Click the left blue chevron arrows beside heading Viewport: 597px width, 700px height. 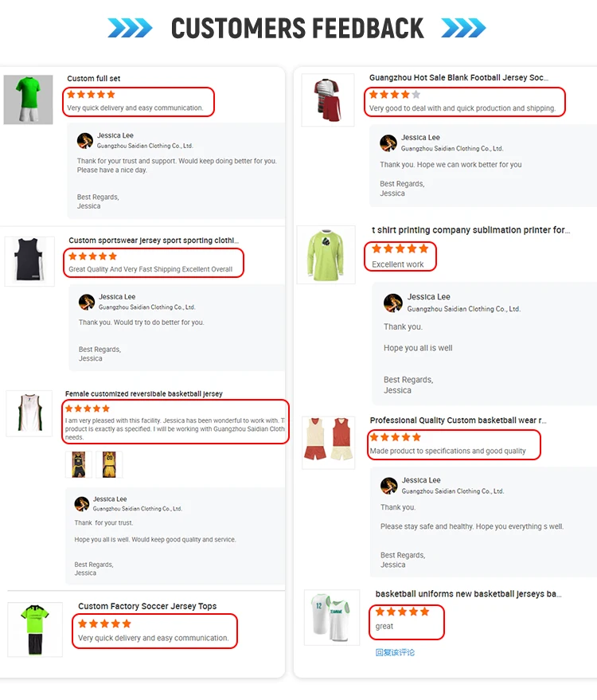tap(130, 28)
